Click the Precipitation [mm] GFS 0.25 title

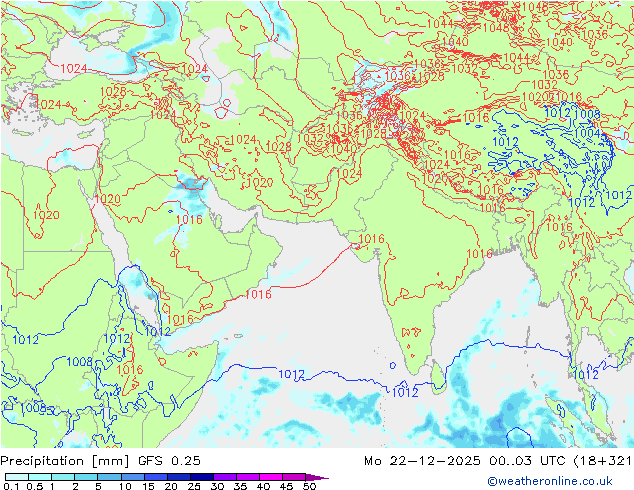point(100,461)
